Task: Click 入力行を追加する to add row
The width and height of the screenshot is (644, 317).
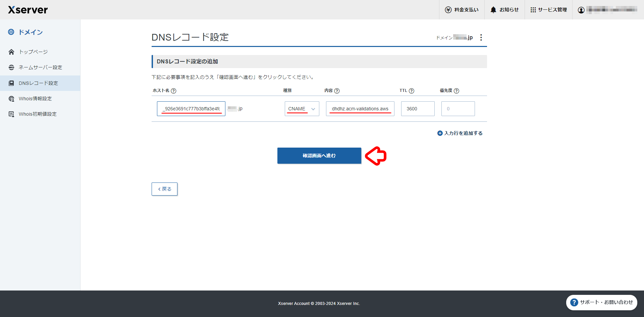Action: [x=460, y=133]
